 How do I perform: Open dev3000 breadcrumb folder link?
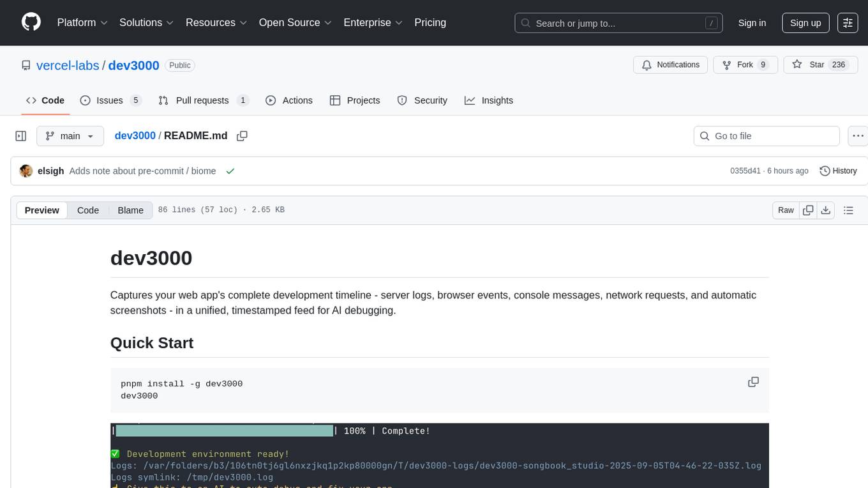pos(135,136)
